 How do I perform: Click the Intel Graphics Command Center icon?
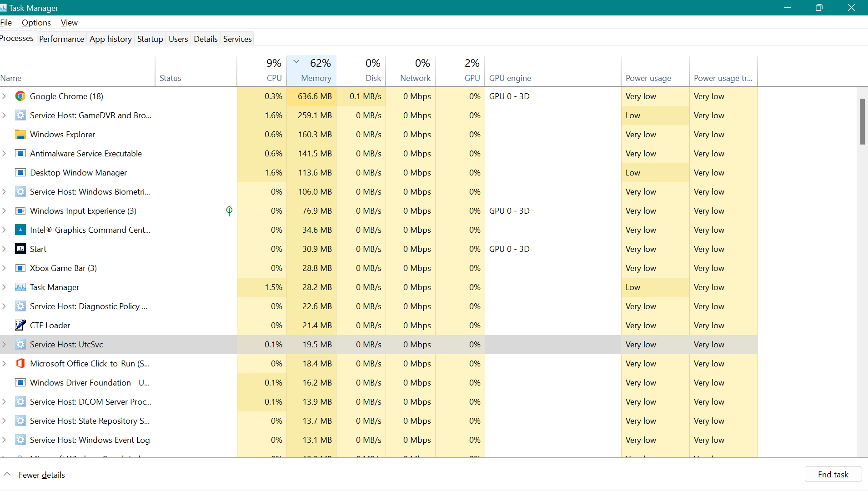click(20, 230)
